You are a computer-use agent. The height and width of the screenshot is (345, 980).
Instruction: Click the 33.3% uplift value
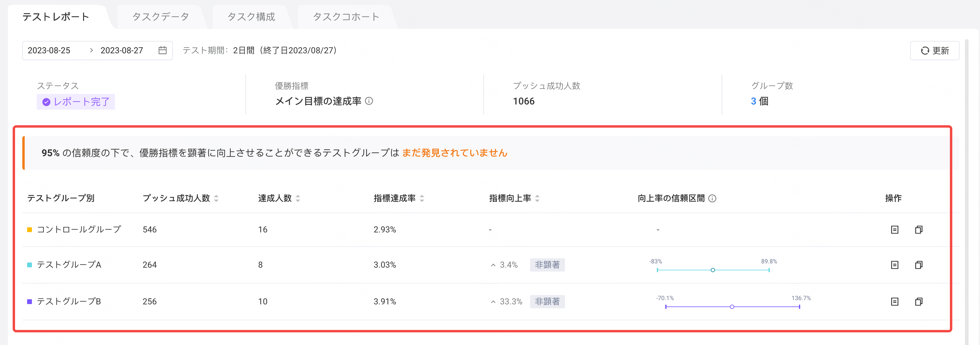coord(511,302)
